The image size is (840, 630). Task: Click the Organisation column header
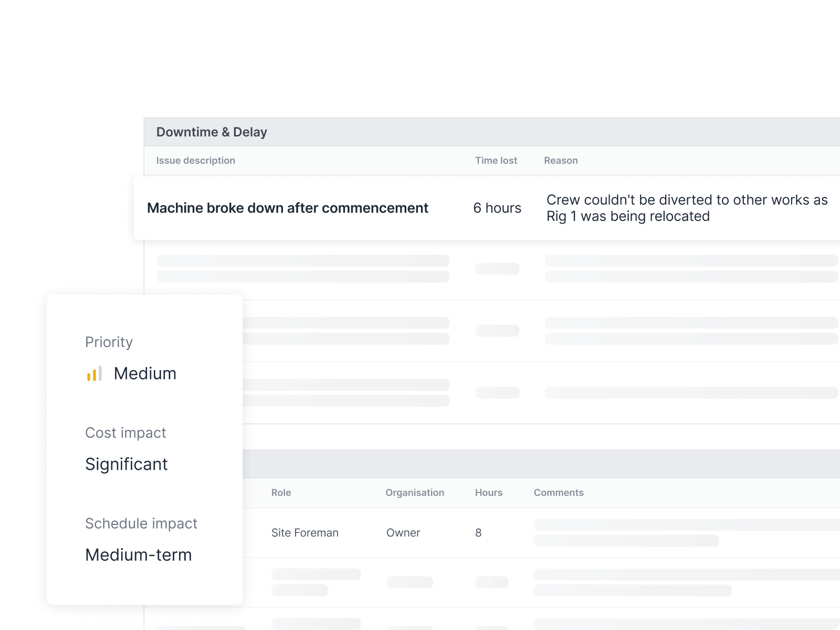(x=415, y=492)
